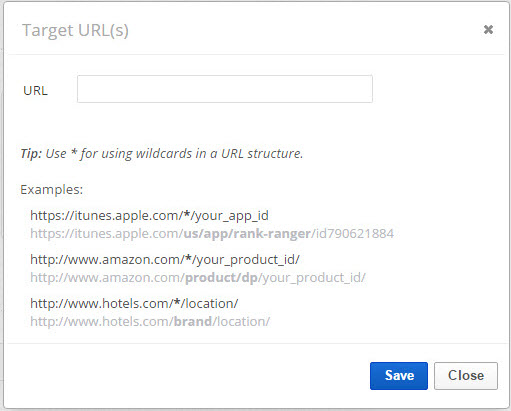Click the bold us/app/rank-ranger path segment
The height and width of the screenshot is (411, 511).
click(247, 234)
